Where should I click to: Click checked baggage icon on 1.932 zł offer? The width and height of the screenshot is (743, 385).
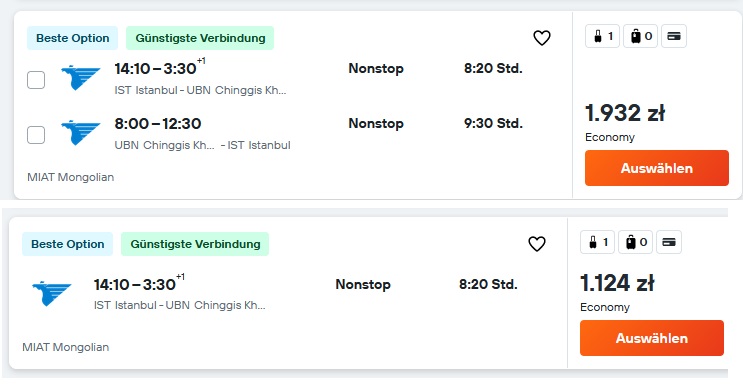click(x=640, y=36)
